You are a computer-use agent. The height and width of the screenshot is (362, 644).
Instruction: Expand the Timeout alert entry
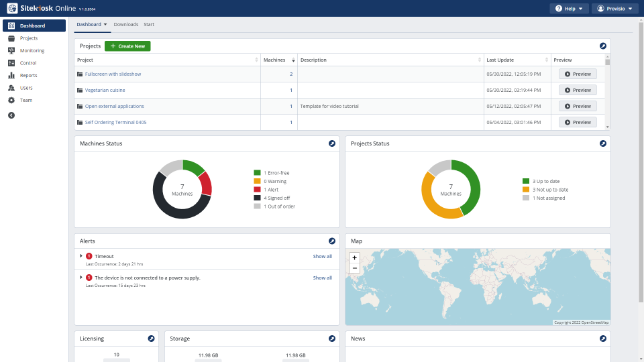tap(81, 256)
